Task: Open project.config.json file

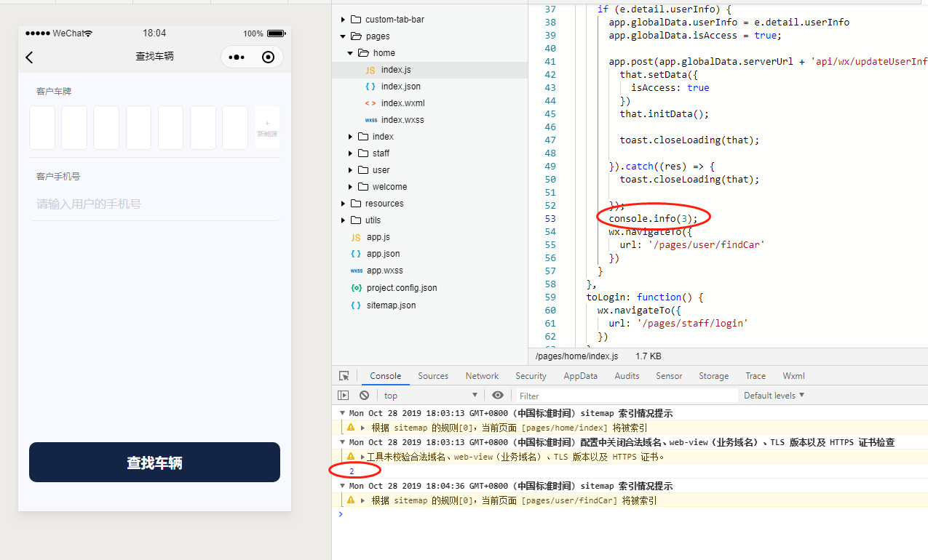Action: [x=402, y=288]
